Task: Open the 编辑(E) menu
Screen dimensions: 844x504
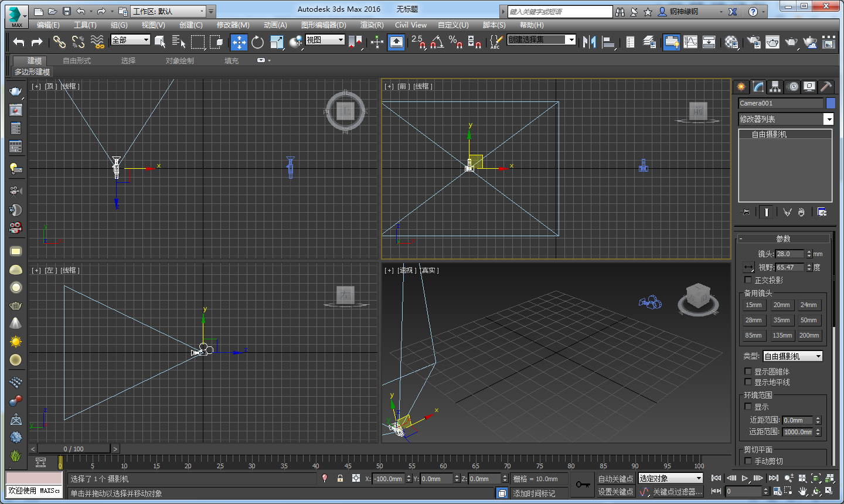Action: [48, 25]
